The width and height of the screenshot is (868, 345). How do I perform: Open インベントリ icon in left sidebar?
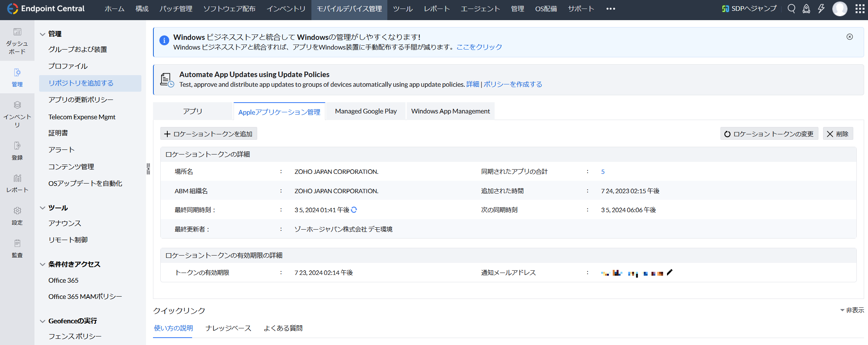[17, 114]
